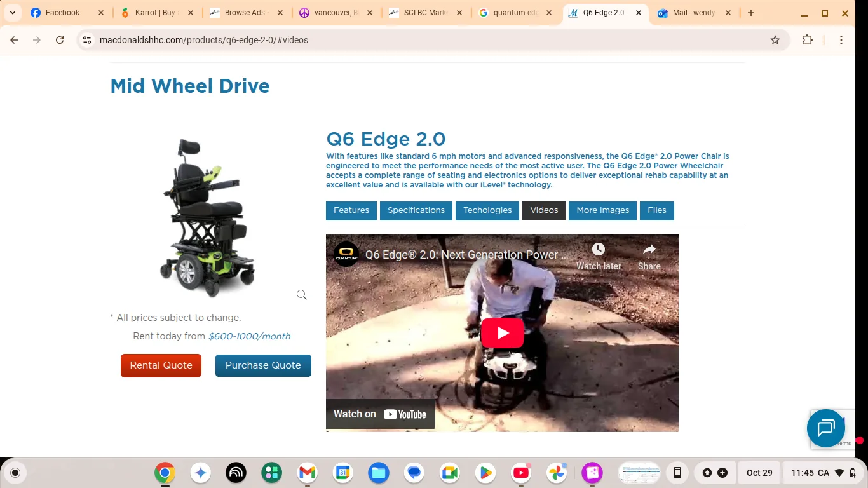Image resolution: width=868 pixels, height=488 pixels.
Task: Click the image magnifier zoom icon
Action: pyautogui.click(x=301, y=294)
